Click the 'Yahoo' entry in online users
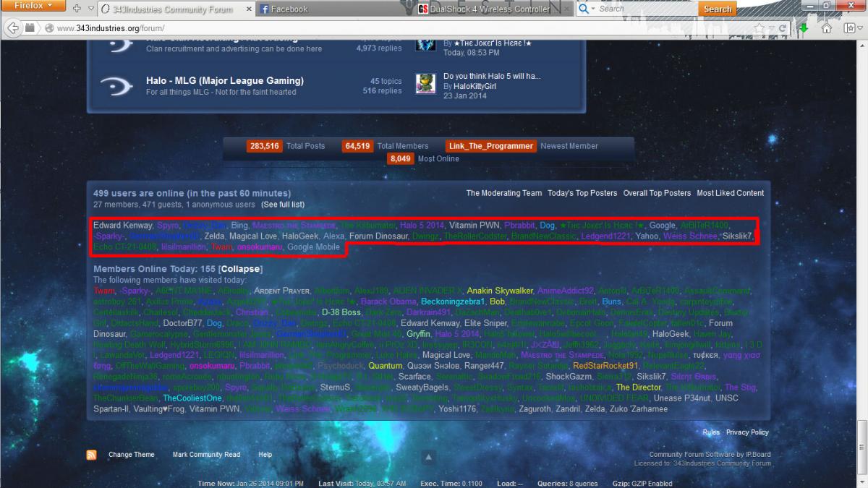The width and height of the screenshot is (868, 488). coord(647,236)
